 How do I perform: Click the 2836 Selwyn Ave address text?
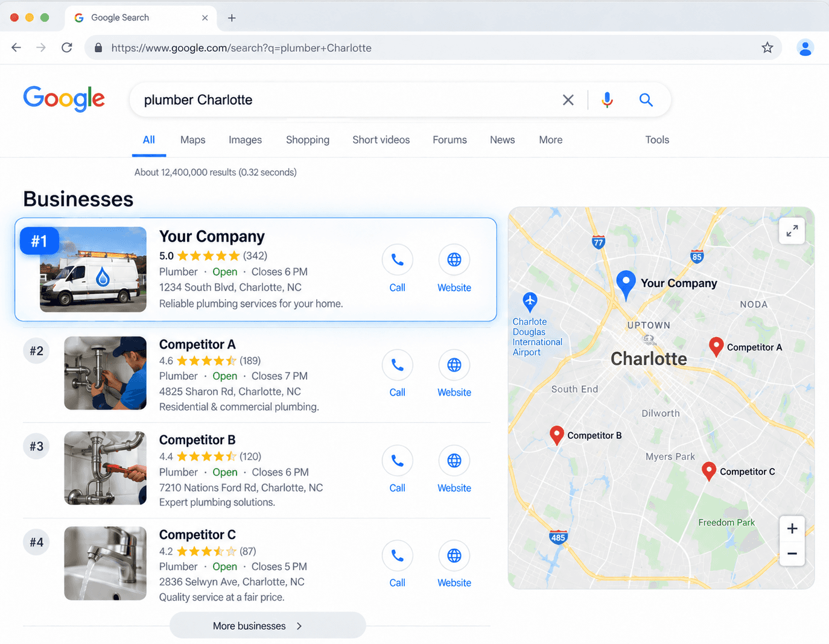pos(232,581)
